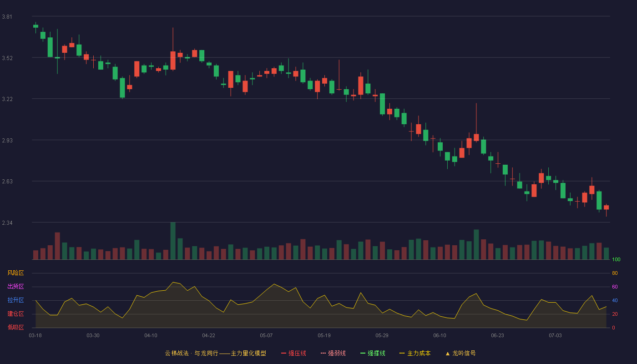637x364 pixels.
Task: Click the 04-22 date label
Action: [x=208, y=335]
